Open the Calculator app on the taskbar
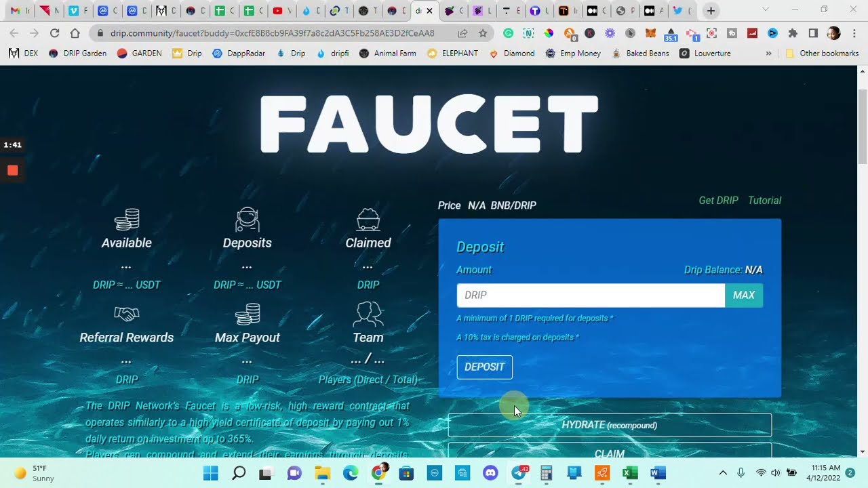 [x=547, y=473]
